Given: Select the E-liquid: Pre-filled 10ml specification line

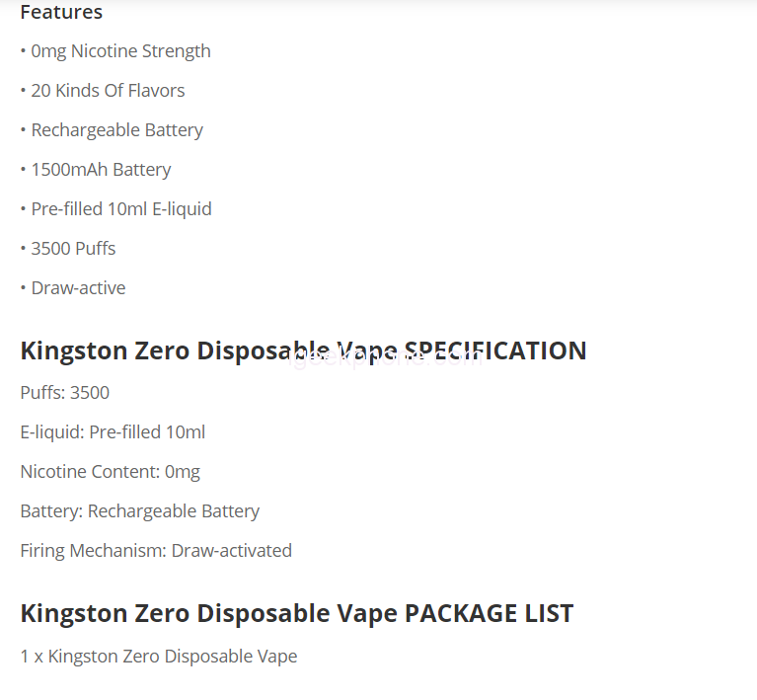Looking at the screenshot, I should click(x=113, y=432).
